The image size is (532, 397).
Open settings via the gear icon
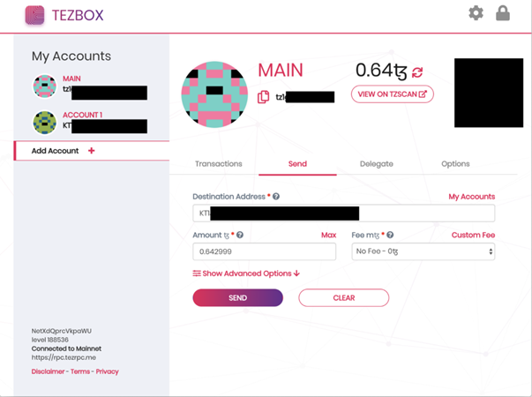pyautogui.click(x=476, y=13)
